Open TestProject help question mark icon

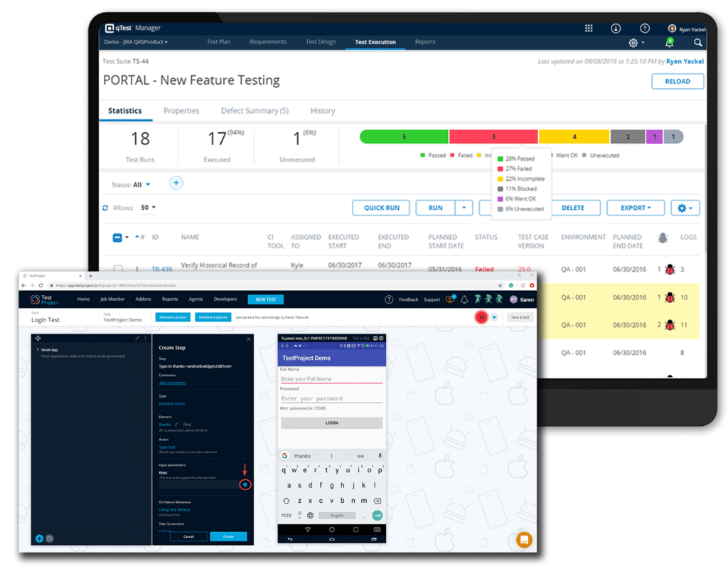(389, 299)
